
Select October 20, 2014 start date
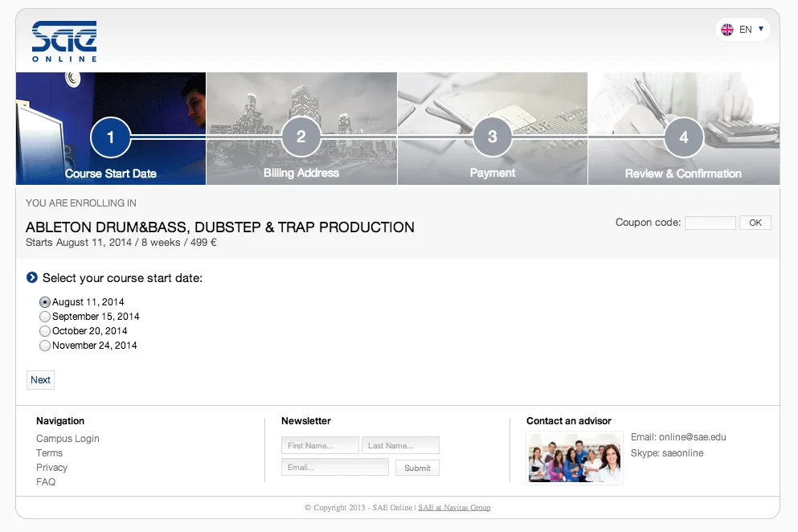click(x=45, y=331)
